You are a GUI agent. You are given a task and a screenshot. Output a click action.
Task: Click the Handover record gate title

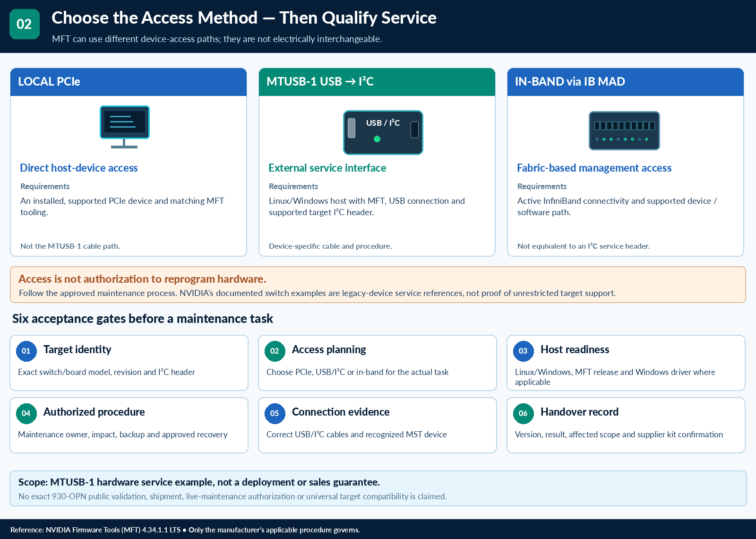[x=579, y=412]
